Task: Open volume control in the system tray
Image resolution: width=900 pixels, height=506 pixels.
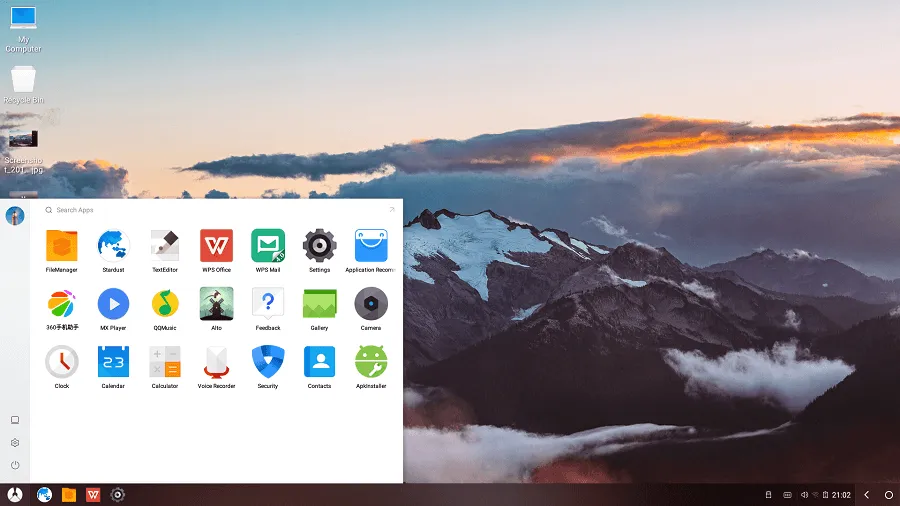Action: point(805,495)
